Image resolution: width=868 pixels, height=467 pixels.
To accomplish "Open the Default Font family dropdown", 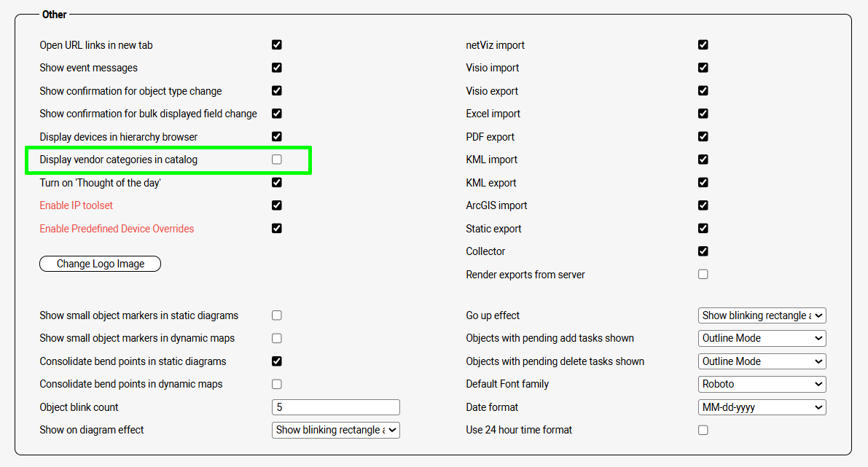I will tap(762, 384).
